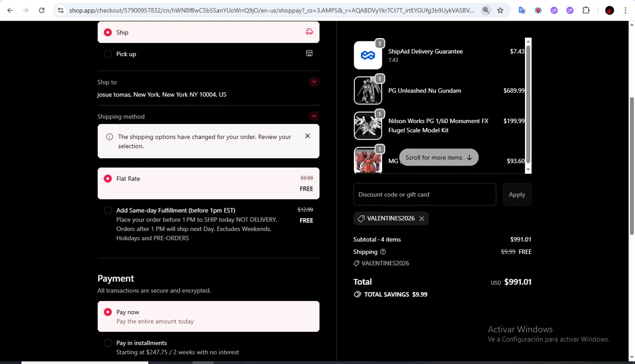The width and height of the screenshot is (635, 364).
Task: Click the violet circular extension icon
Action: [570, 10]
